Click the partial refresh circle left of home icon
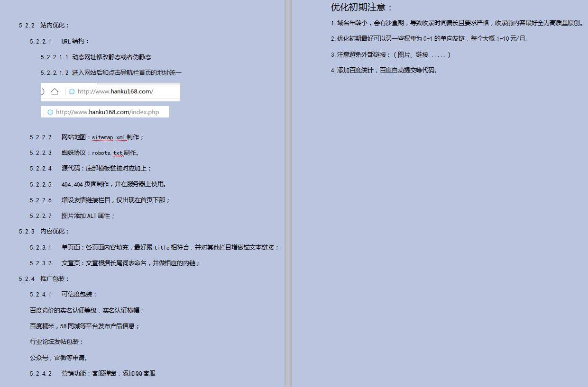 pyautogui.click(x=42, y=91)
